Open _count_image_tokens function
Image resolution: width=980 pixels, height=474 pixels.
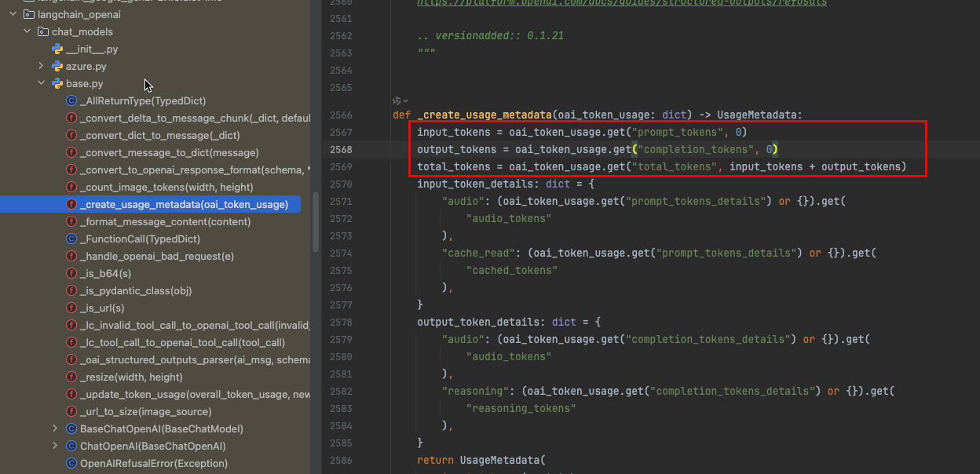[x=166, y=187]
